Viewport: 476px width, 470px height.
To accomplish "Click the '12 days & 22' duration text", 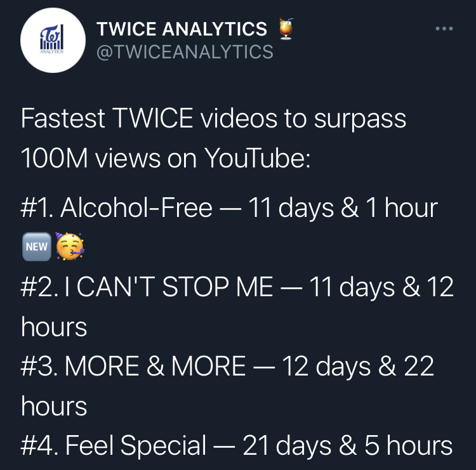I will click(x=358, y=367).
